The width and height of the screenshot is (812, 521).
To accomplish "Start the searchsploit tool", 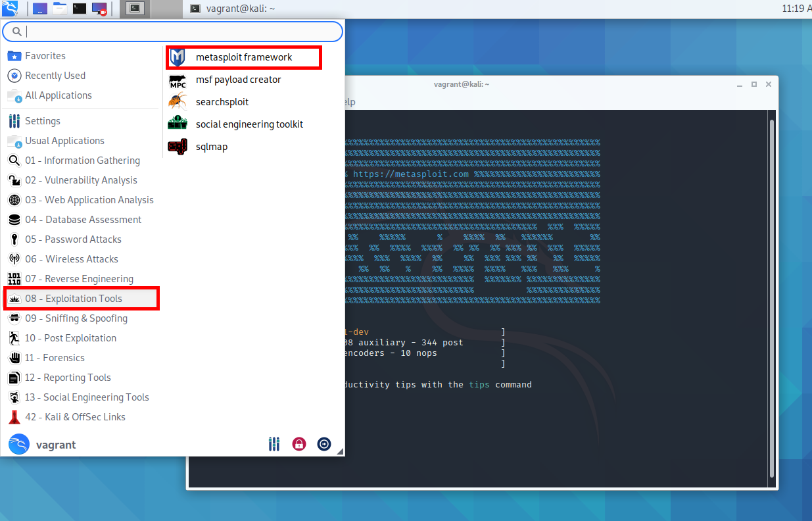I will (x=222, y=102).
